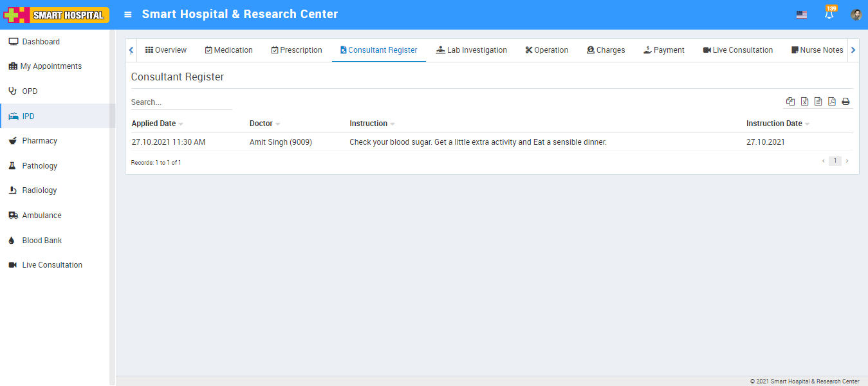868x386 pixels.
Task: Sort by Doctor column
Action: pos(261,124)
